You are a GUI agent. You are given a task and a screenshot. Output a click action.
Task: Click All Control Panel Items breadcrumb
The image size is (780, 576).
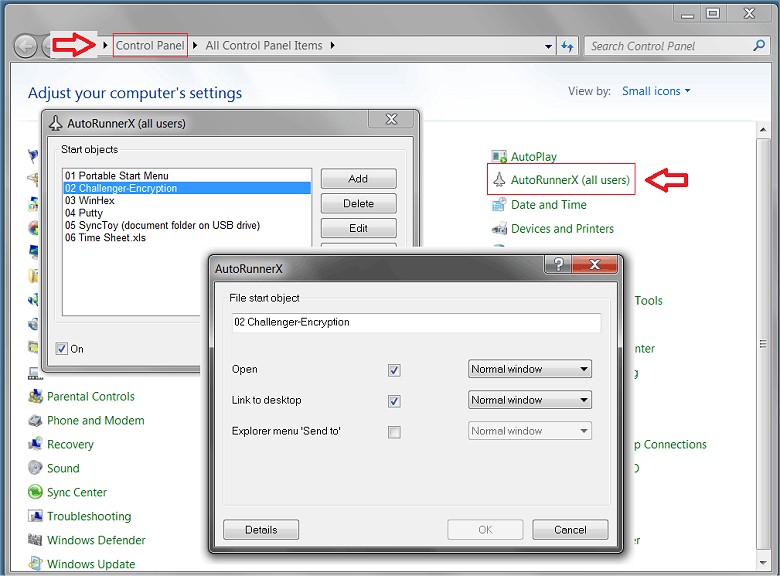(264, 46)
